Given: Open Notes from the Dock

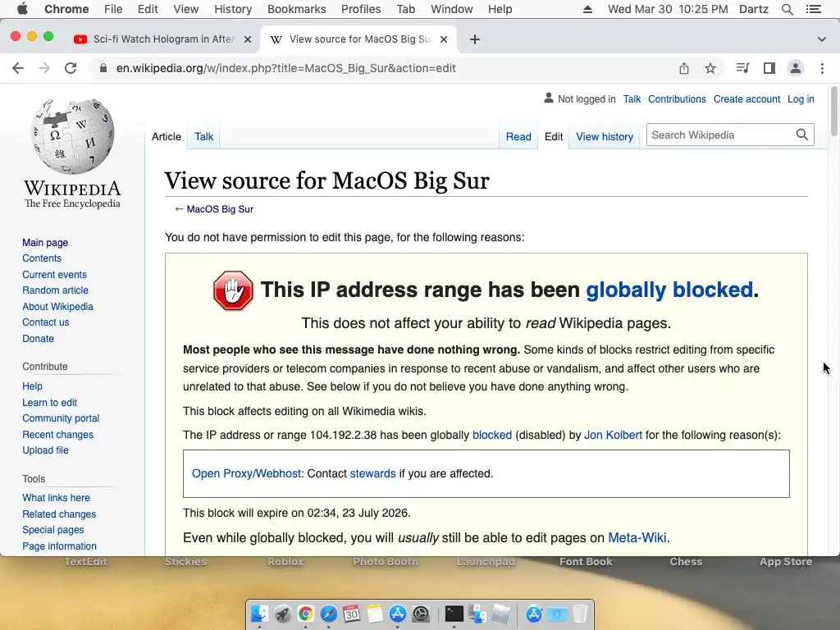Looking at the screenshot, I should tap(374, 614).
